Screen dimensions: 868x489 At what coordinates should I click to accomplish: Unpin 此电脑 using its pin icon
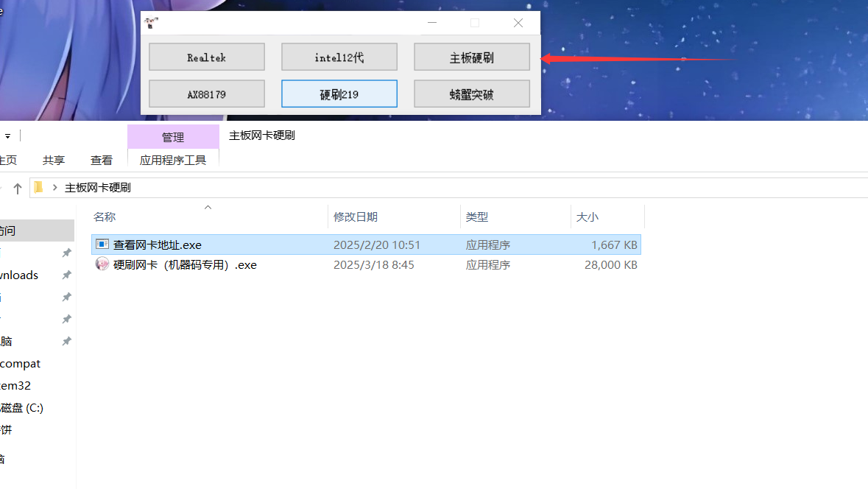point(66,341)
